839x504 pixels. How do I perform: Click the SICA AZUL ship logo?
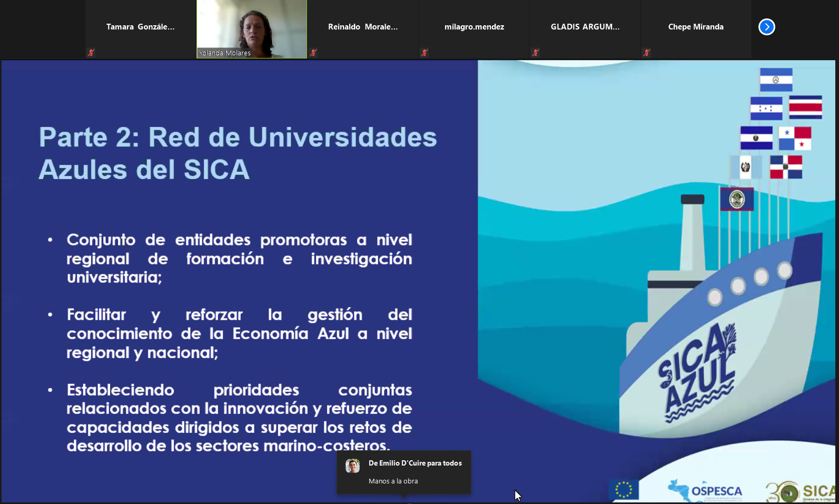pos(697,373)
